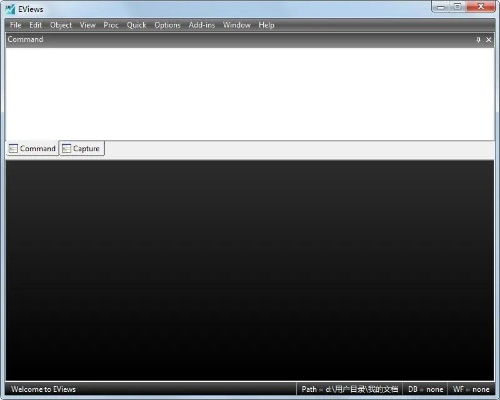Open the Options menu
500x400 pixels.
pyautogui.click(x=167, y=25)
